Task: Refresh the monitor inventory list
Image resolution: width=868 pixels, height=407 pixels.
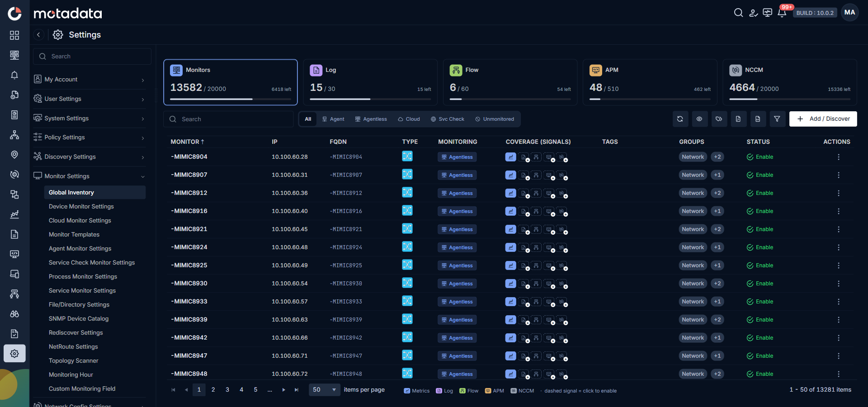Action: pos(680,119)
